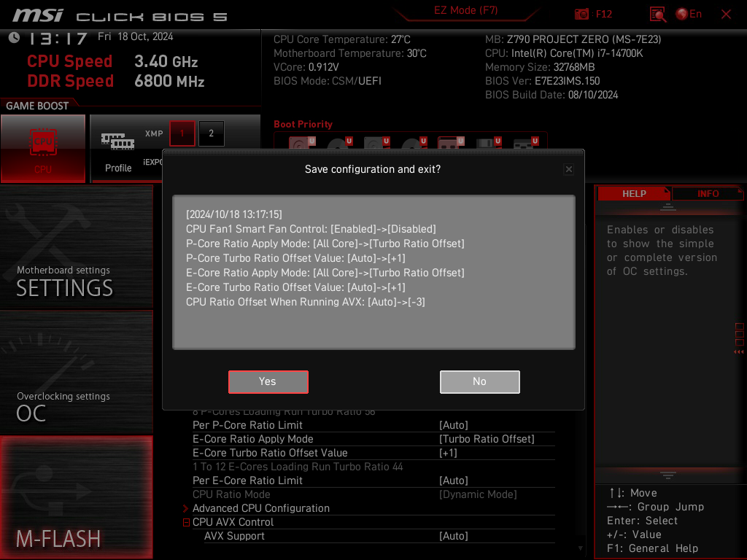Image resolution: width=747 pixels, height=560 pixels.
Task: Click the 'E-Core Ratio Apply Mode' dialog change line
Action: click(x=325, y=273)
